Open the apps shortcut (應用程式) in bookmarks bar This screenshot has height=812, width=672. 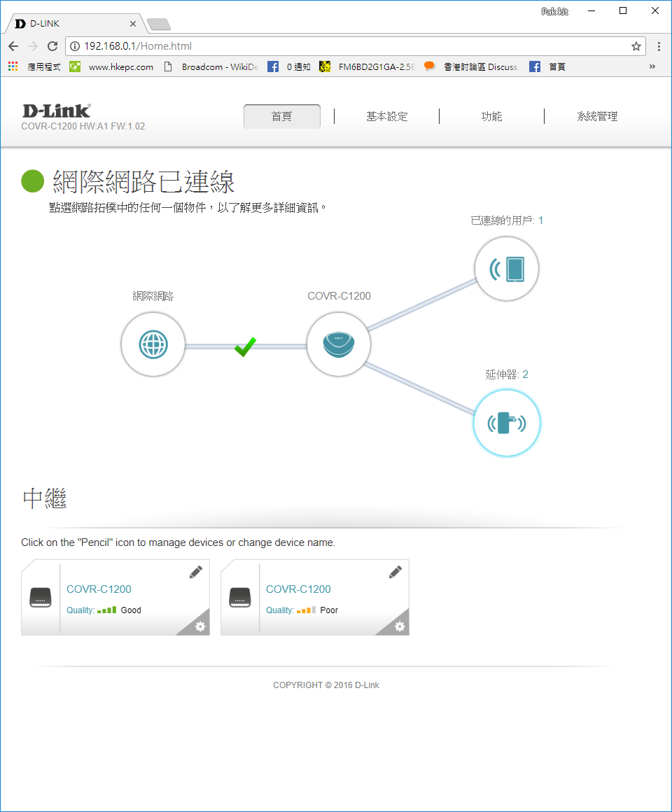click(35, 66)
